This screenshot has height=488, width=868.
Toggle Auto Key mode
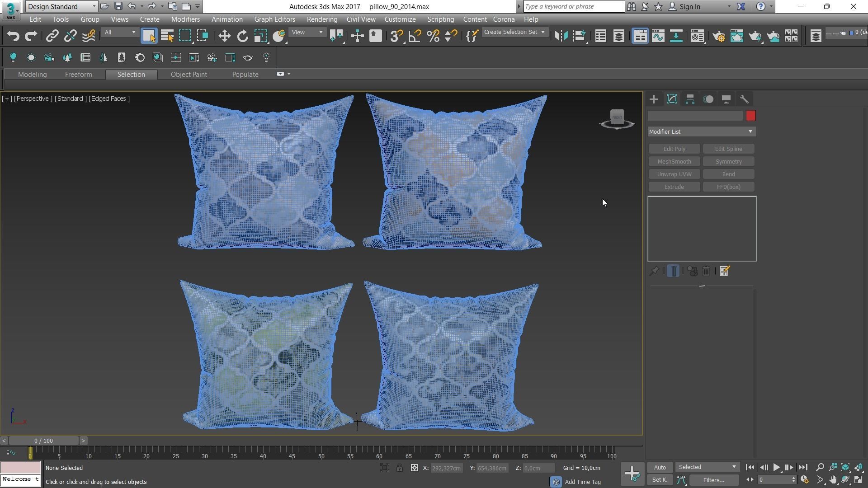pyautogui.click(x=660, y=468)
